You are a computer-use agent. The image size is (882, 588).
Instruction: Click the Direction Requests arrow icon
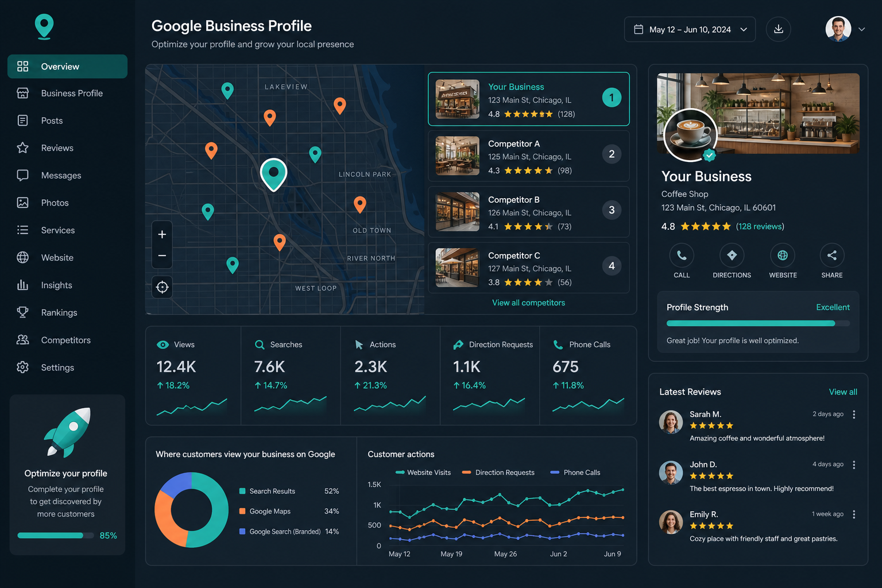tap(458, 345)
